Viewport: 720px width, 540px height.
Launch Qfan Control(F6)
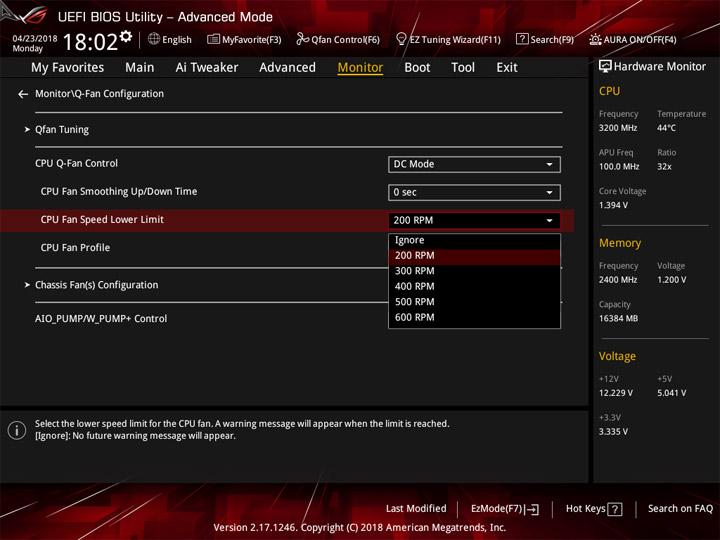tap(338, 39)
